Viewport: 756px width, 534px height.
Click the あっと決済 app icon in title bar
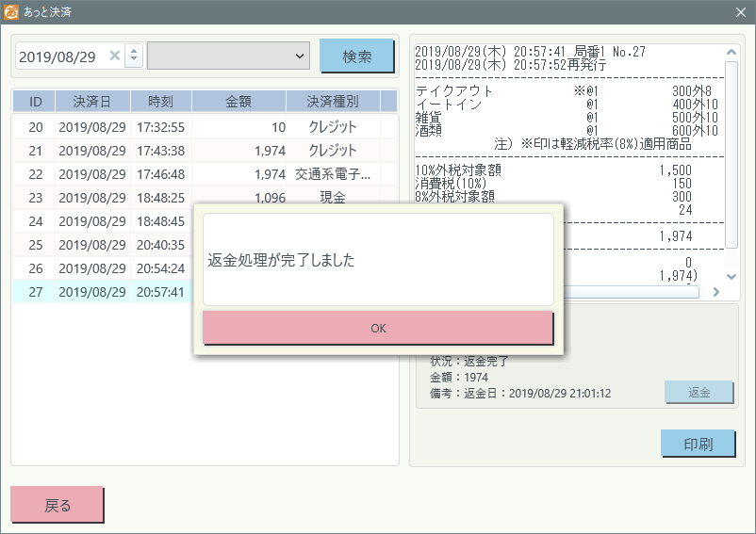[11, 12]
